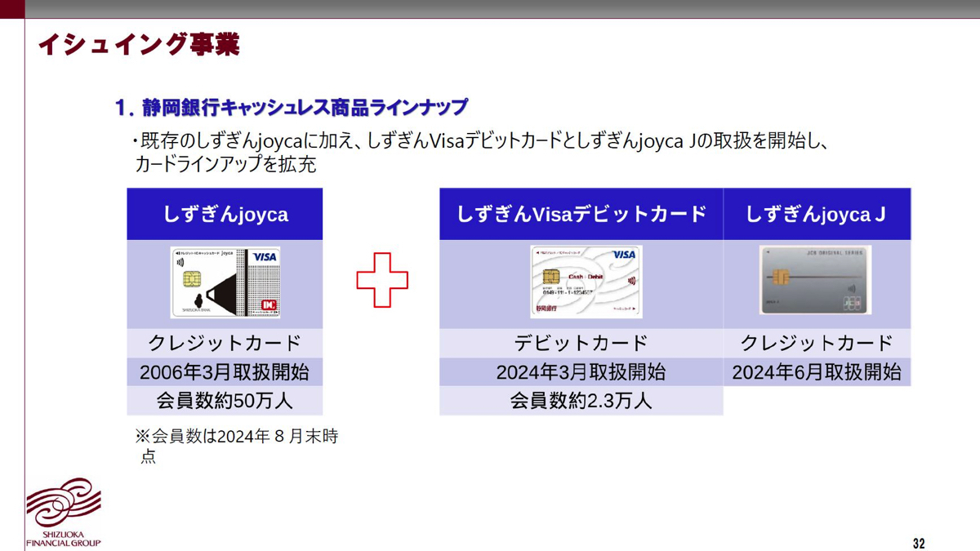Click the デビットカード cell
Viewport: 980px width, 551px height.
(x=581, y=343)
